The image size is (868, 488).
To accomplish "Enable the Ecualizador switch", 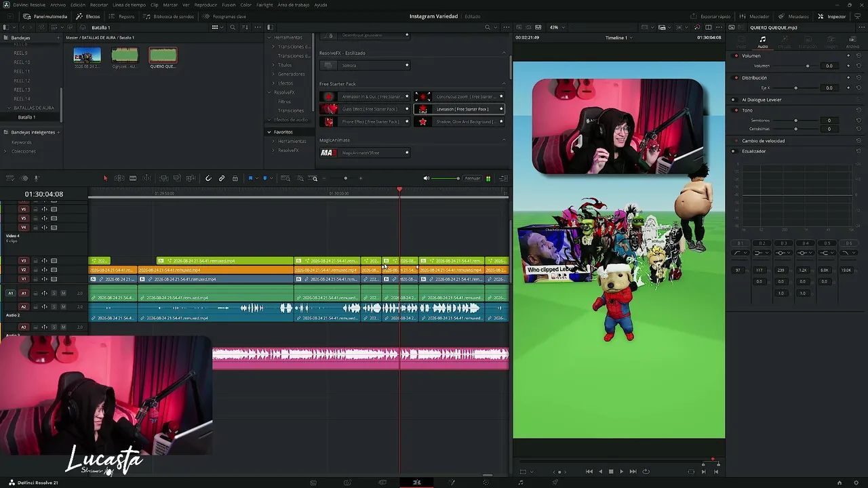I will coord(734,151).
